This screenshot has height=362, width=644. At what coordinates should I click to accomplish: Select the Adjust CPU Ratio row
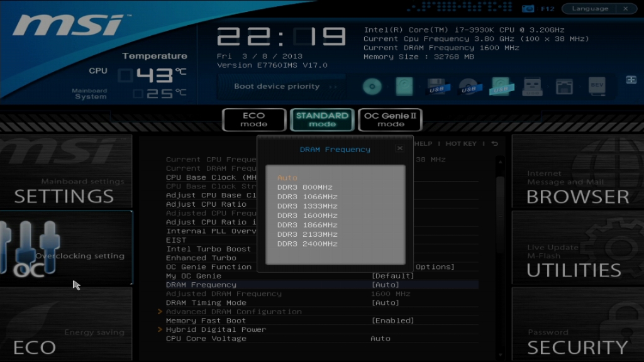[x=206, y=204]
